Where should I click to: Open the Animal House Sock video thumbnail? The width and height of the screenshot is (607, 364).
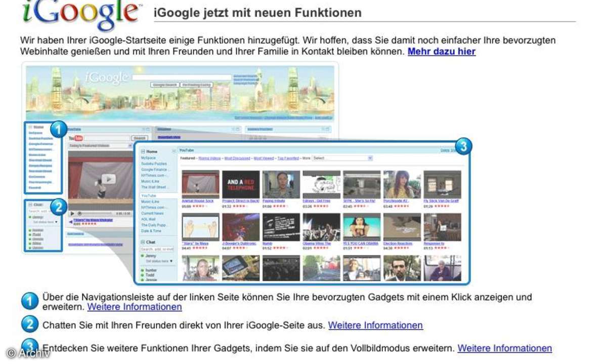(200, 184)
